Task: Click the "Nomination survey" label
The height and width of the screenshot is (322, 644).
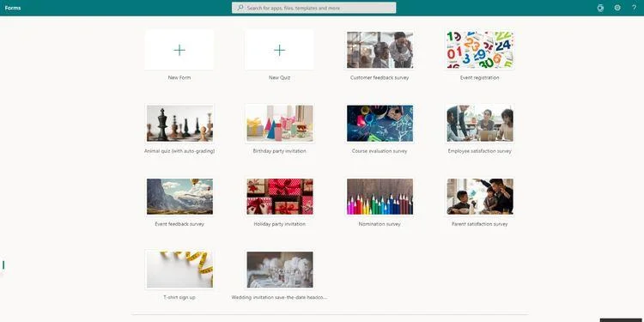Action: (380, 224)
